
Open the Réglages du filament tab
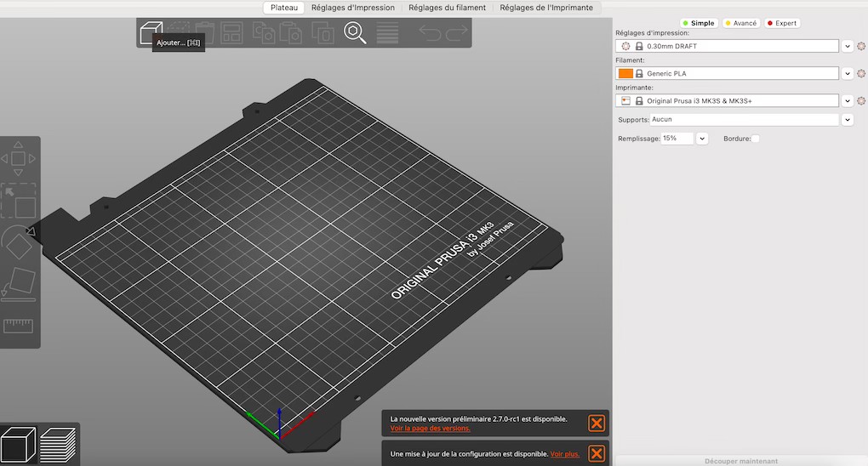pos(448,8)
